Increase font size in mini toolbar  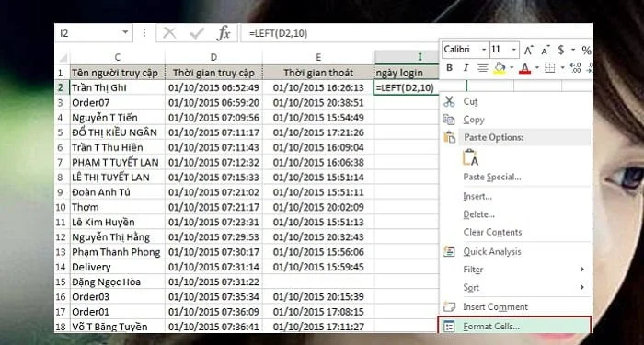point(528,51)
